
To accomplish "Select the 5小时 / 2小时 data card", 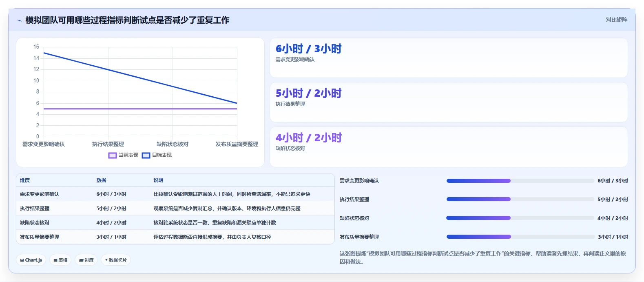I will (449, 102).
